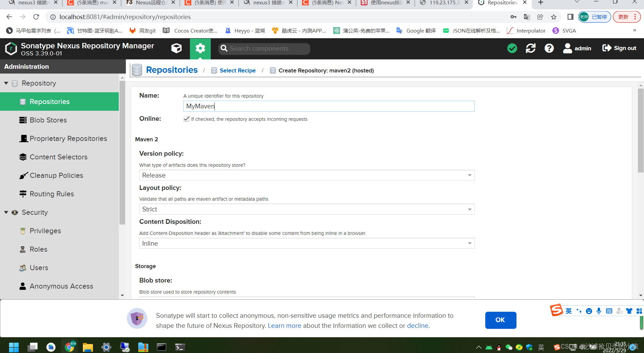Click the decline link
Image resolution: width=644 pixels, height=353 pixels.
(x=417, y=325)
